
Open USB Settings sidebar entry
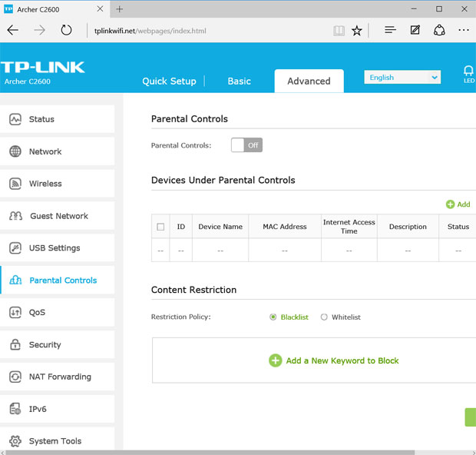click(57, 248)
